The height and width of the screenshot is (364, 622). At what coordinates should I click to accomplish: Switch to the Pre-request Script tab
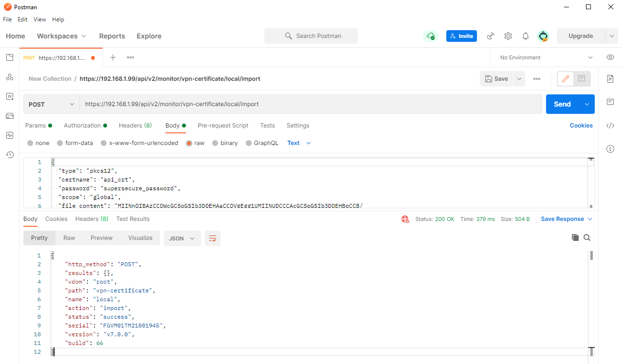pos(222,126)
